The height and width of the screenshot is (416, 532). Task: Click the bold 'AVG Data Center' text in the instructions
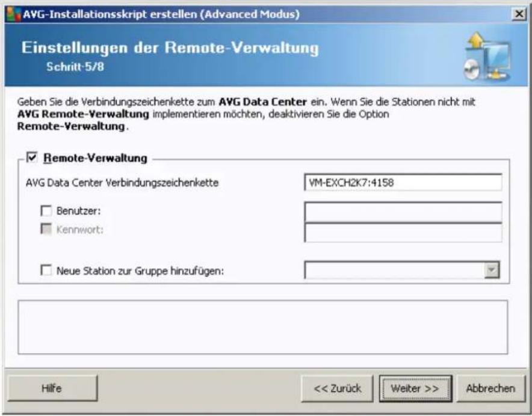tap(262, 102)
